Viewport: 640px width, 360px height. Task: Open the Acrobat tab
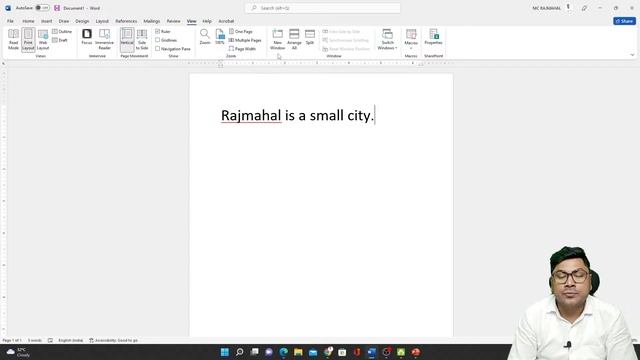226,21
